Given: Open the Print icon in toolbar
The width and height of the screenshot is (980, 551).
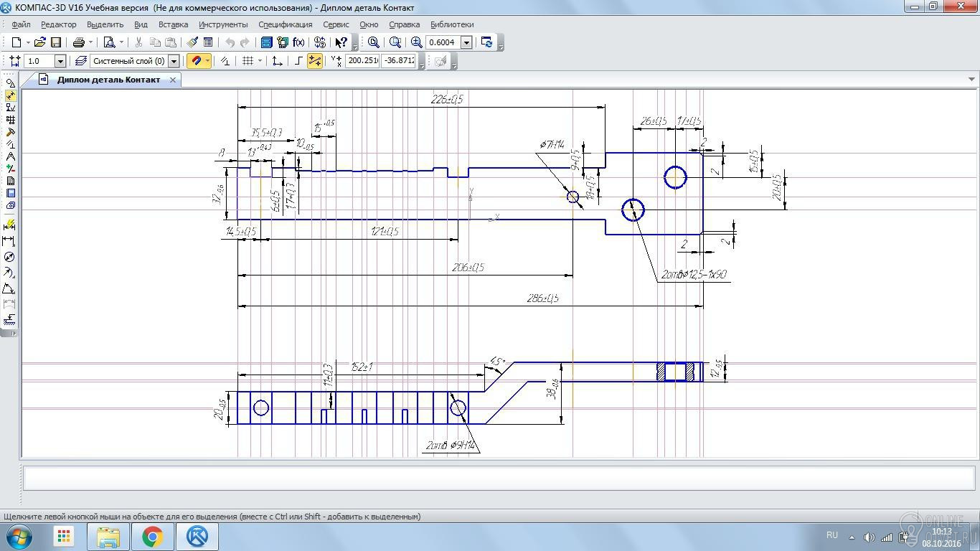Looking at the screenshot, I should click(79, 42).
